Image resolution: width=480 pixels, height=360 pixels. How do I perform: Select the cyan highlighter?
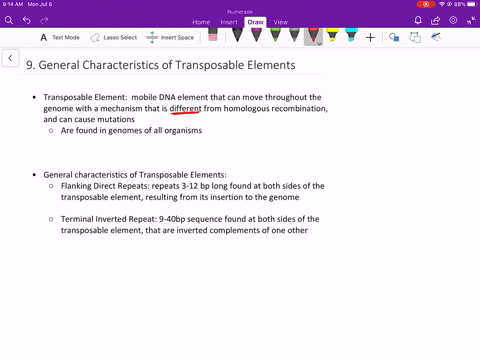pos(351,35)
